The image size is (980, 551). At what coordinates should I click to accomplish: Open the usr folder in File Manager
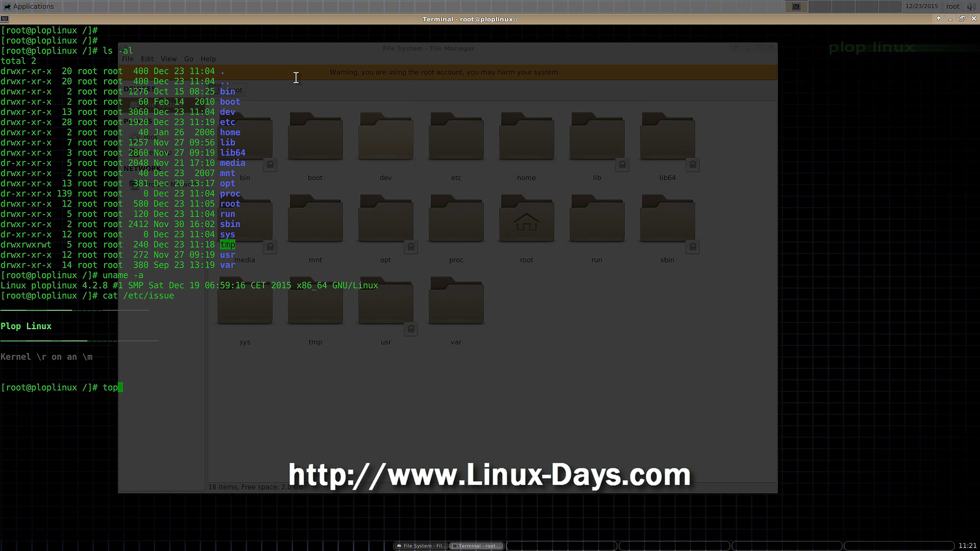click(x=386, y=301)
